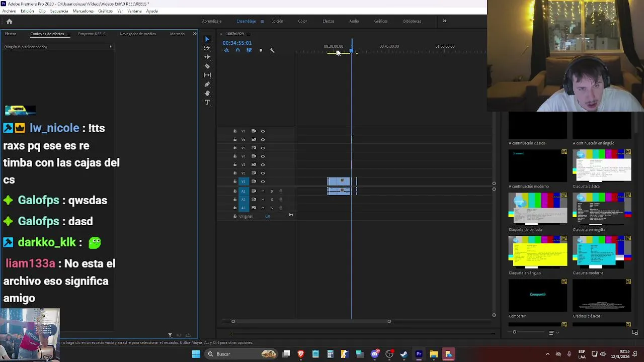This screenshot has height=362, width=644.
Task: Open the Secuencia menu
Action: click(59, 11)
